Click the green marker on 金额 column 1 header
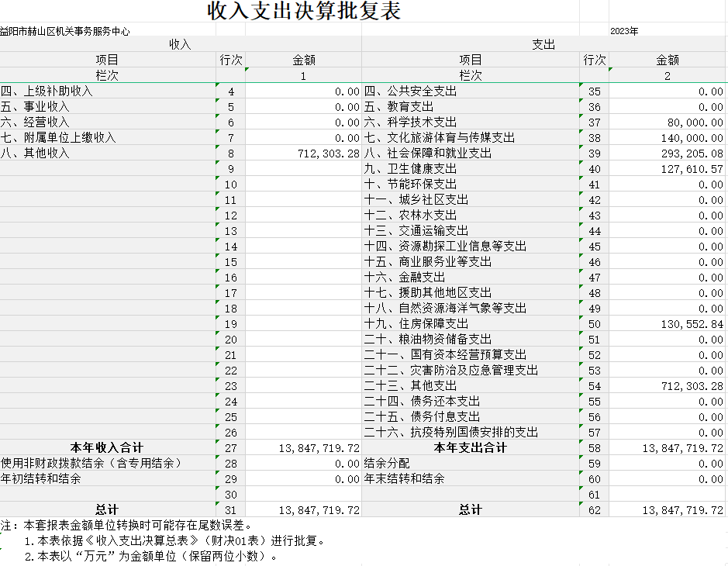728x566 pixels. pyautogui.click(x=247, y=70)
